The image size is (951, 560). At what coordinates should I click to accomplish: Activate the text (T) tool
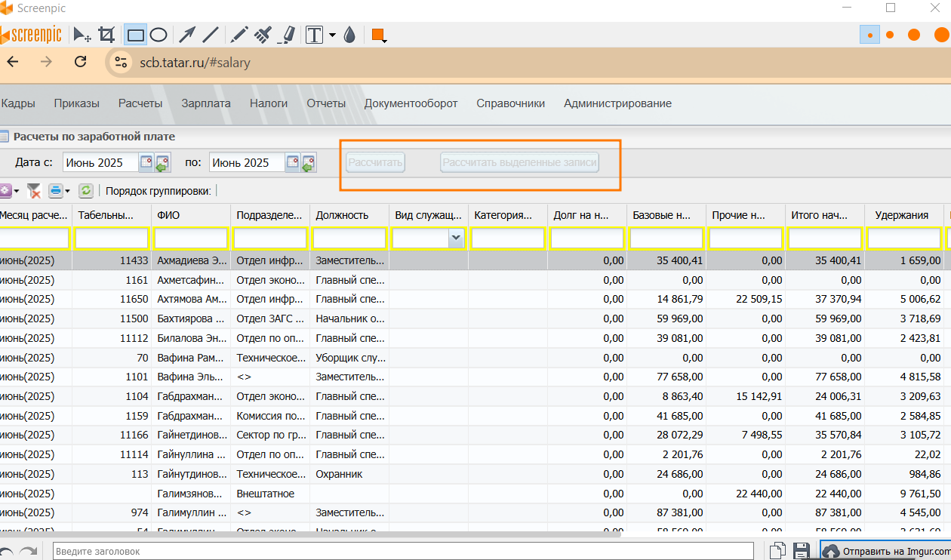click(x=314, y=35)
